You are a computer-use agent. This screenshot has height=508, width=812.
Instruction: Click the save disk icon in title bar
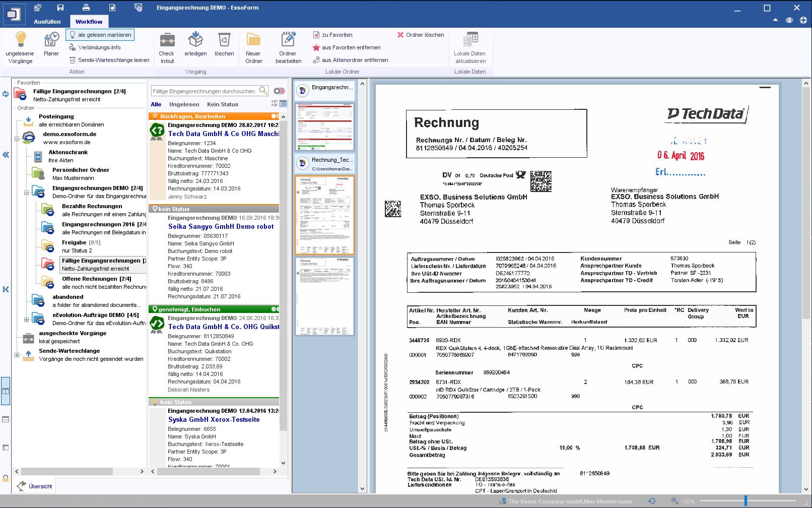pos(60,8)
